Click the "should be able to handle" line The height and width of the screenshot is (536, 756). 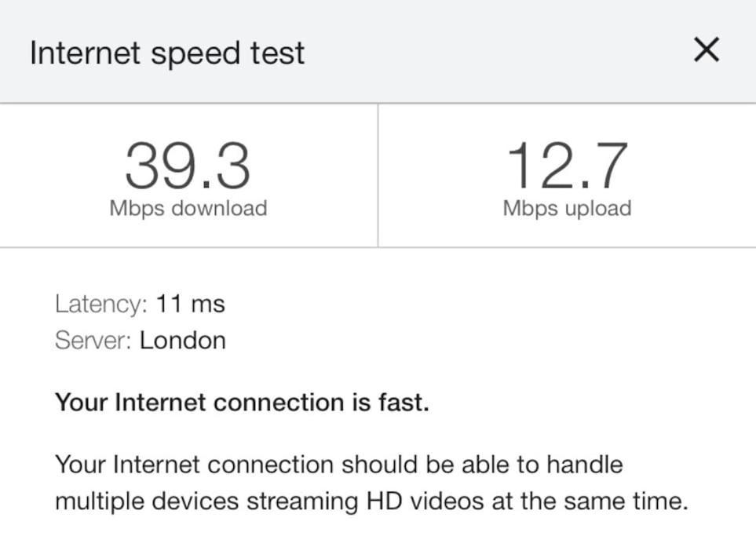[482, 465]
